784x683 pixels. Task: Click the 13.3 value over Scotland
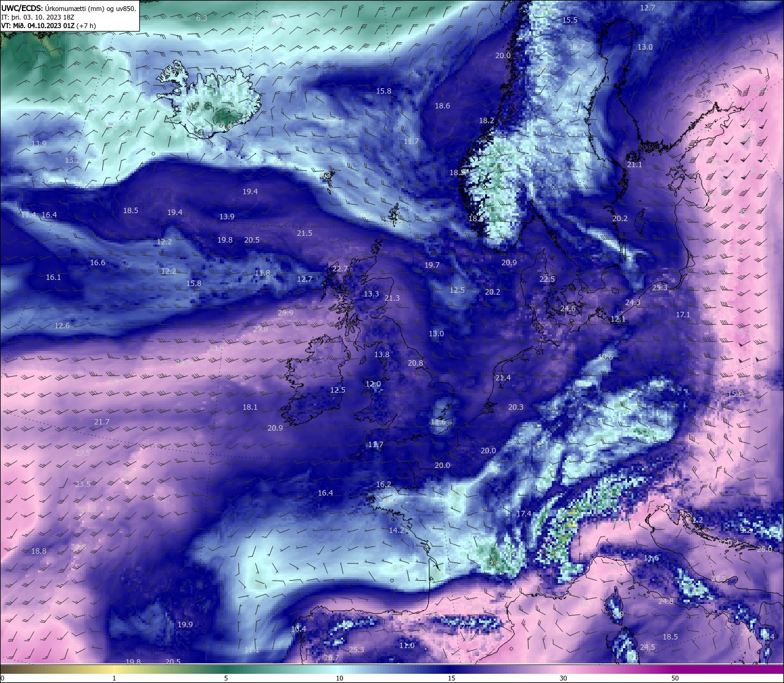(x=371, y=294)
